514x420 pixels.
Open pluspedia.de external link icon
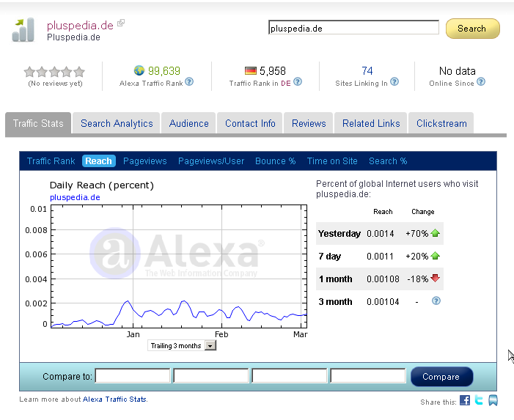point(121,23)
